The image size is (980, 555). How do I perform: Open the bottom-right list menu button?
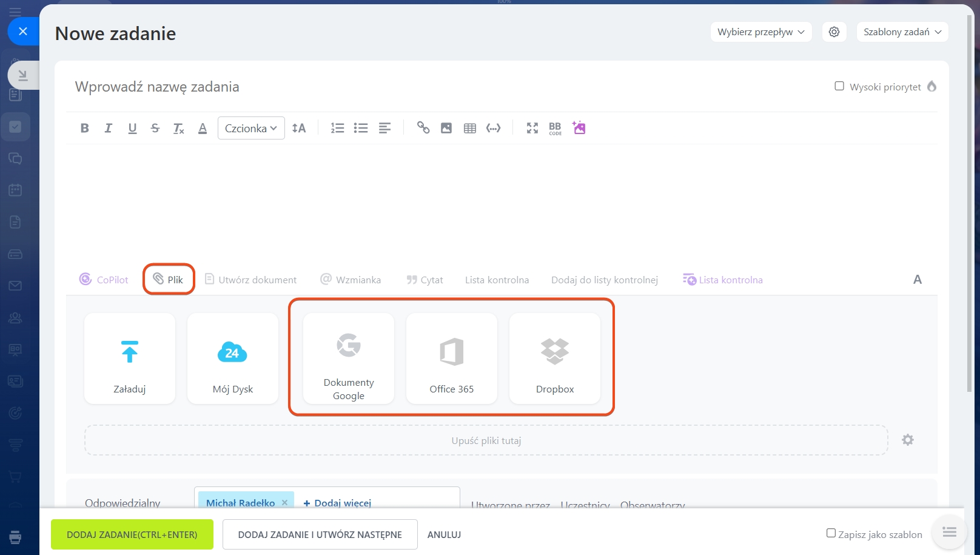point(950,532)
